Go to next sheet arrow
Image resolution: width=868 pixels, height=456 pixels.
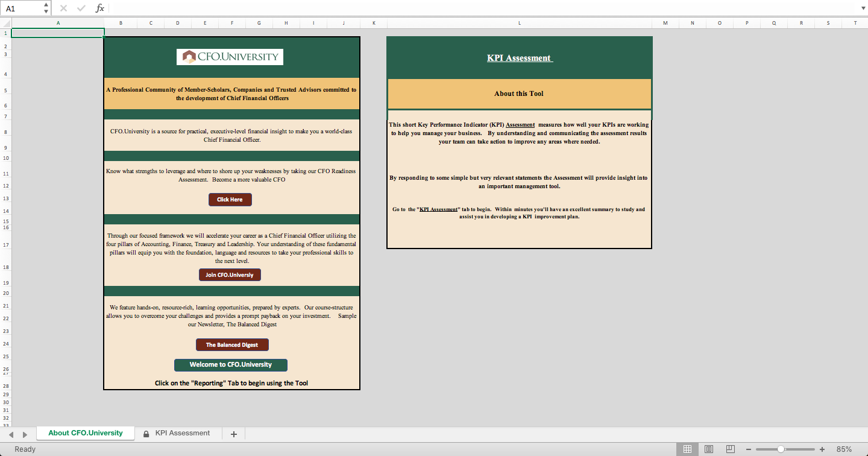pos(25,434)
